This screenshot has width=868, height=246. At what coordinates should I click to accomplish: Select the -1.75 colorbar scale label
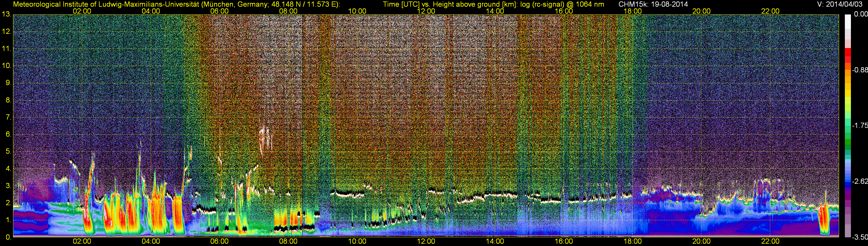[x=861, y=126]
